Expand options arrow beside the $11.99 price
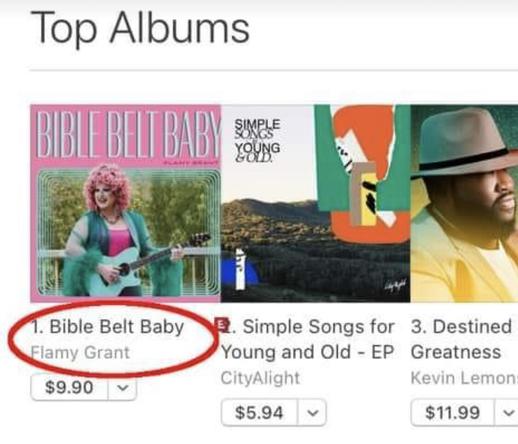 coord(507,413)
